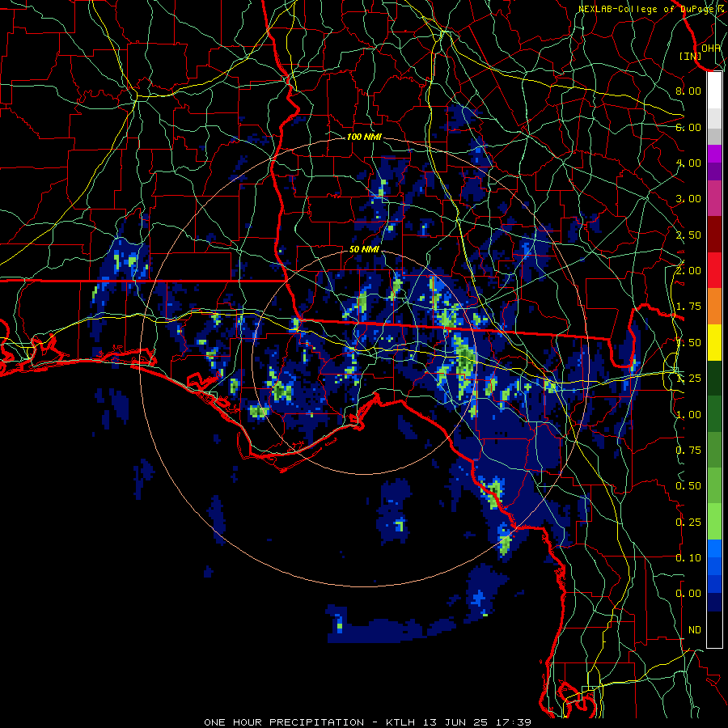This screenshot has height=728, width=728.
Task: Click the [IN] units label
Action: coord(691,56)
